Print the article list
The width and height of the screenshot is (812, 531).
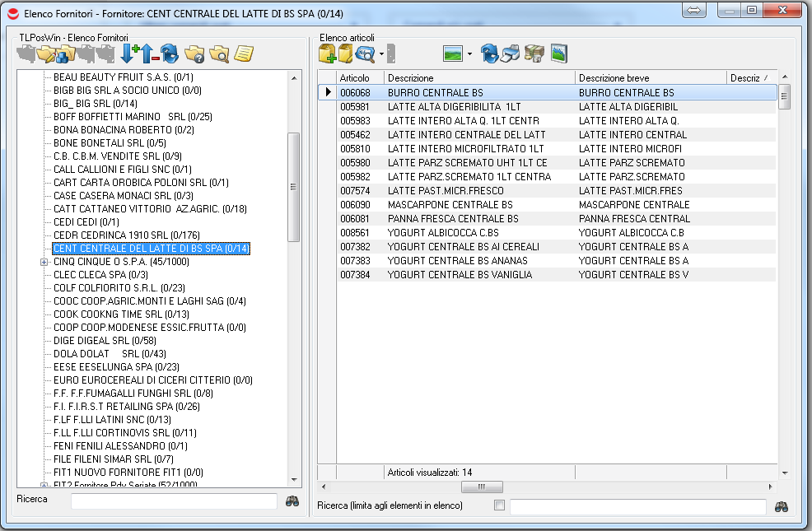click(511, 54)
